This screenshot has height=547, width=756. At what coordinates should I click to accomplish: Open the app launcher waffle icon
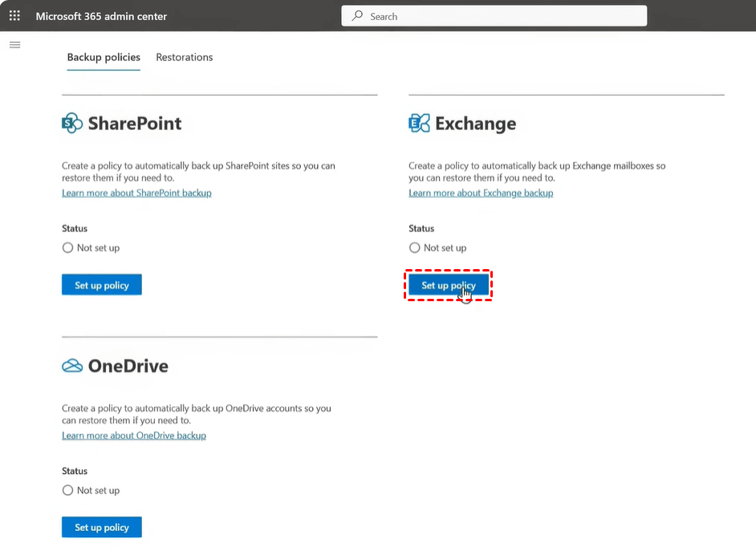[x=14, y=16]
